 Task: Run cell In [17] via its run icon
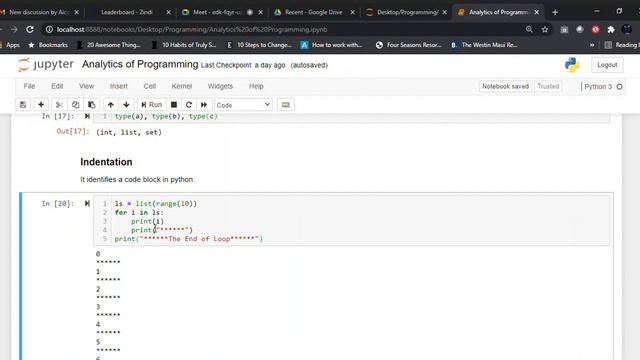(87, 116)
